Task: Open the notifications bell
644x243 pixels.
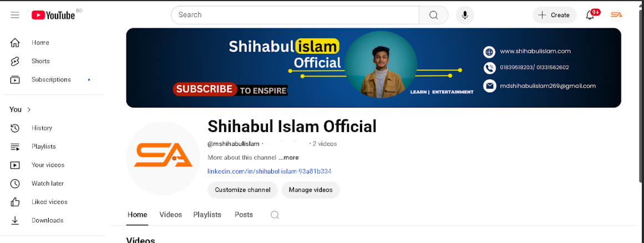Action: point(590,15)
